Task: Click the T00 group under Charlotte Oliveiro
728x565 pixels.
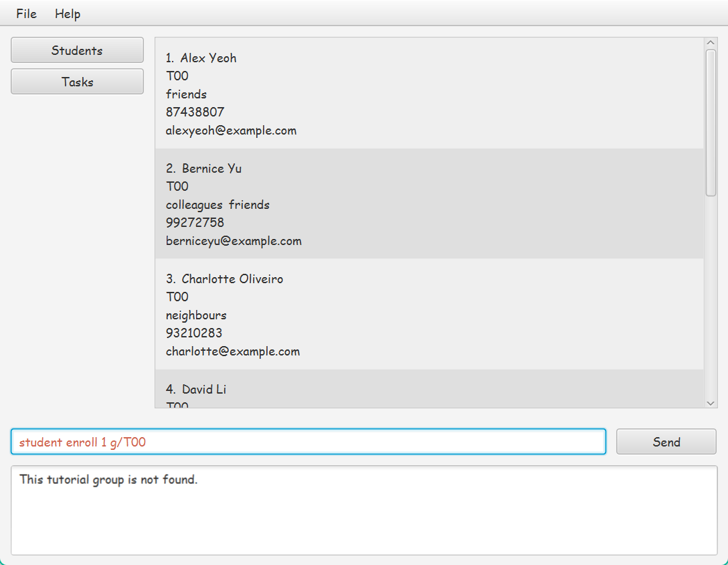Action: pyautogui.click(x=177, y=297)
